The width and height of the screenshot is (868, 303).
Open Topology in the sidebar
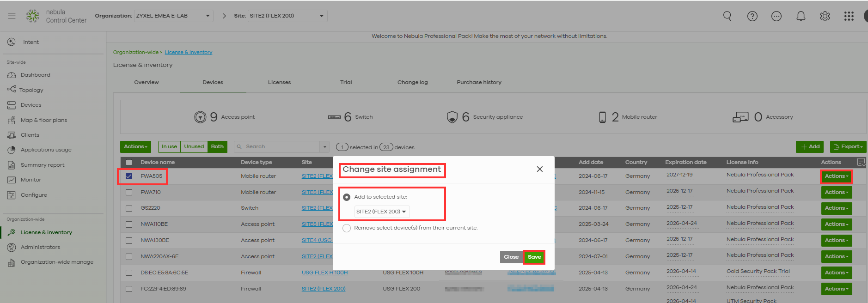(31, 90)
